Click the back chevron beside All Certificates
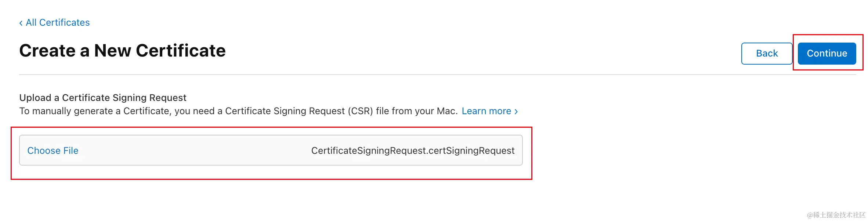868x221 pixels. (21, 23)
